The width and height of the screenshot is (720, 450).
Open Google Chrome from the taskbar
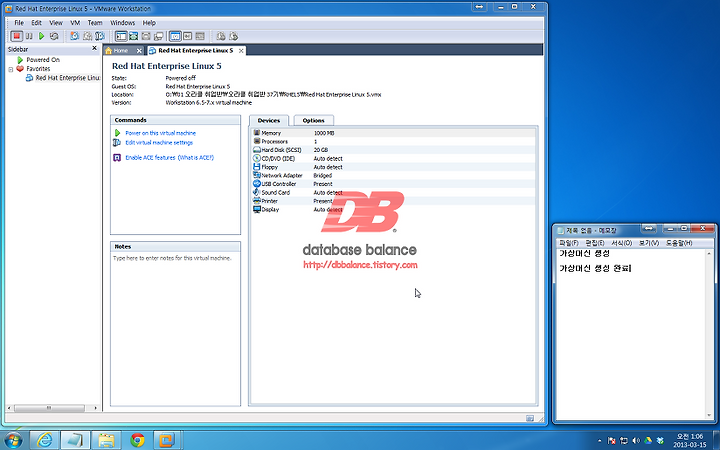[x=137, y=440]
